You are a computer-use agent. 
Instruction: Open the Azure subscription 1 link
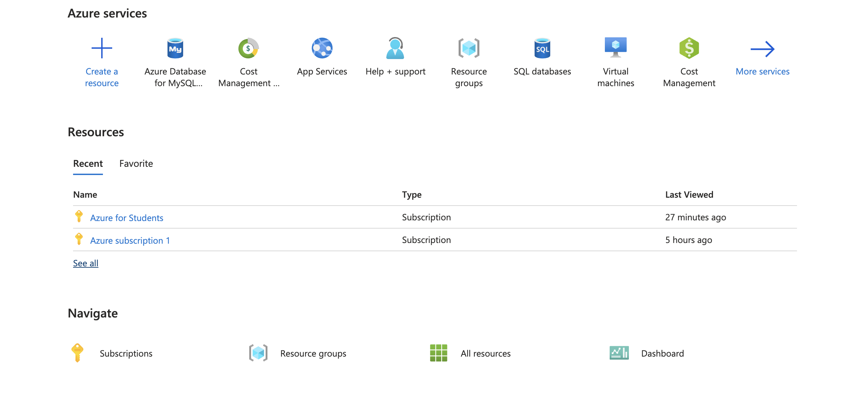(x=130, y=241)
